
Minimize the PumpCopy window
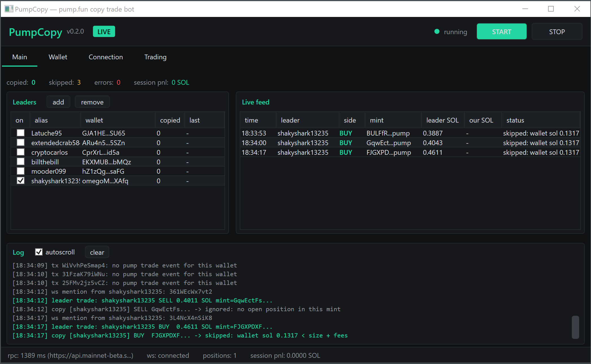525,9
